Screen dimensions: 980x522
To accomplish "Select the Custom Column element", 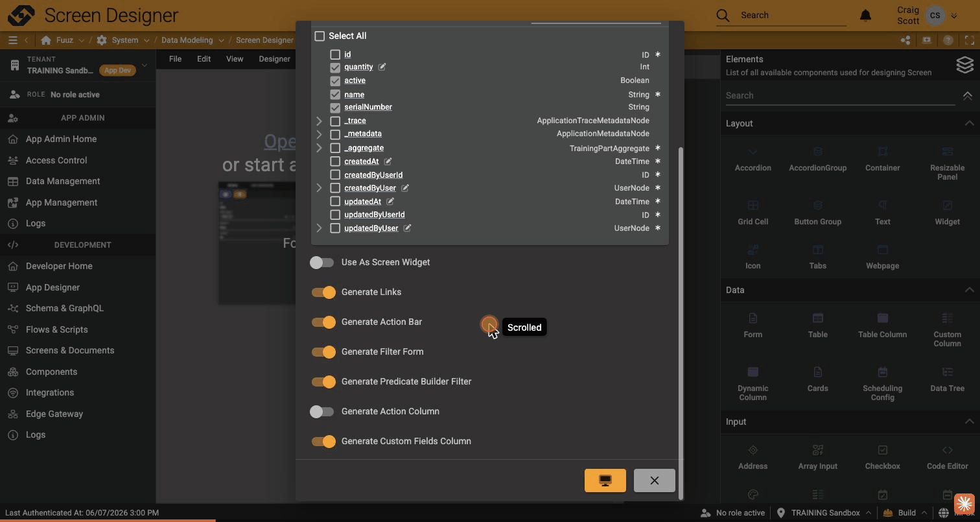I will tap(947, 329).
